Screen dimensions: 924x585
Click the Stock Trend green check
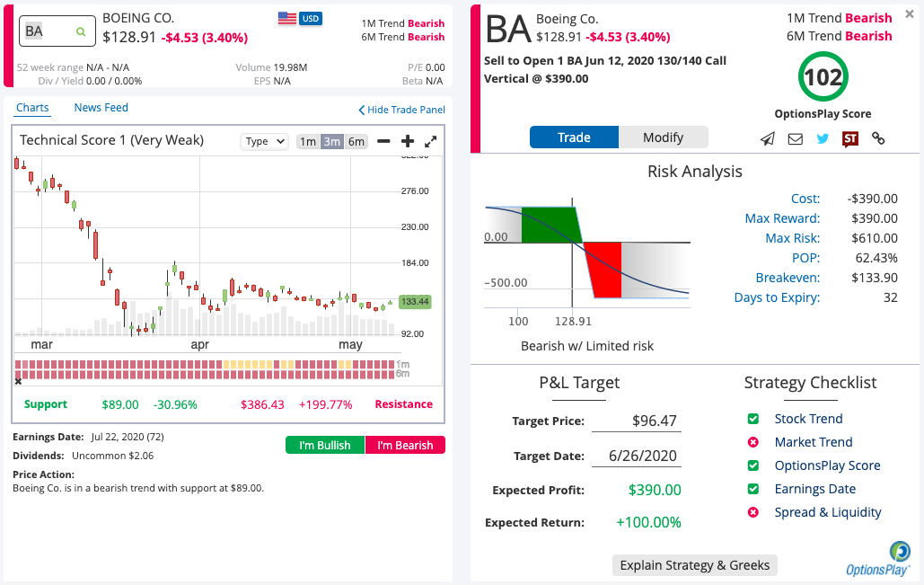pos(753,419)
